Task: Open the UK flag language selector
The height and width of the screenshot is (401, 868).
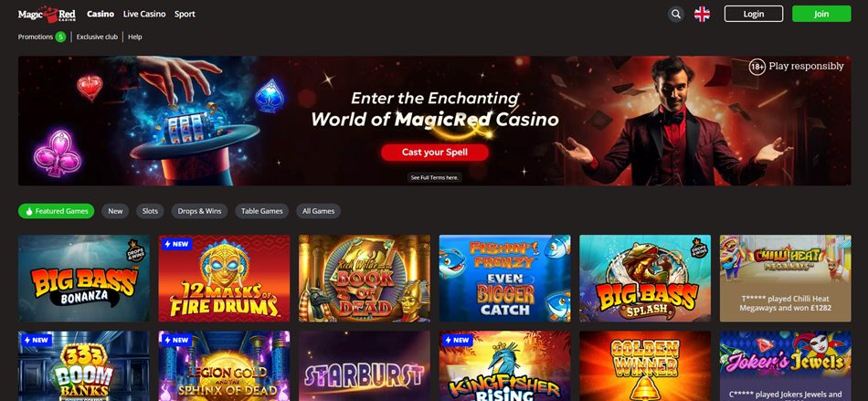Action: pos(702,14)
